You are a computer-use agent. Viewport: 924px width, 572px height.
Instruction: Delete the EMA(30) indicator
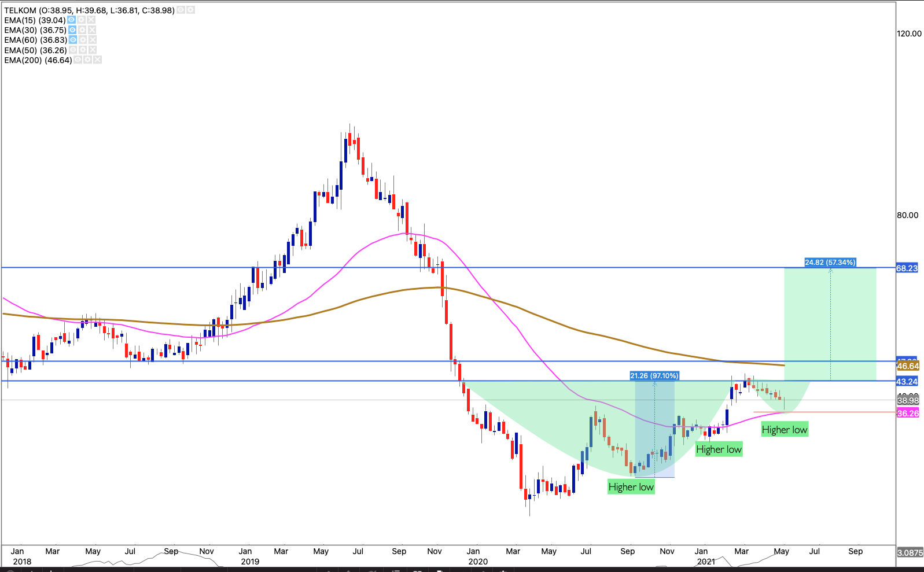click(x=92, y=30)
